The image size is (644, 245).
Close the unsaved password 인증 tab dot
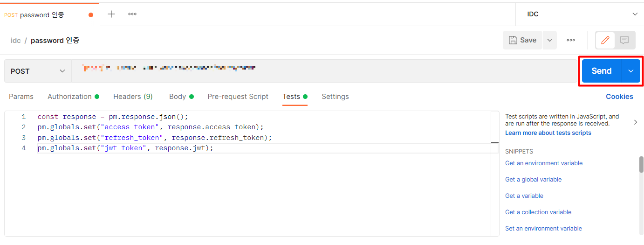coord(91,15)
